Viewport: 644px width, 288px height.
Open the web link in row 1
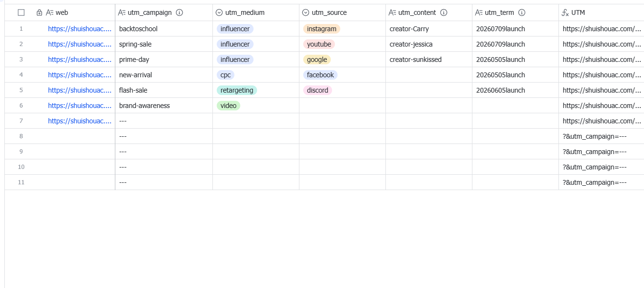[x=80, y=29]
